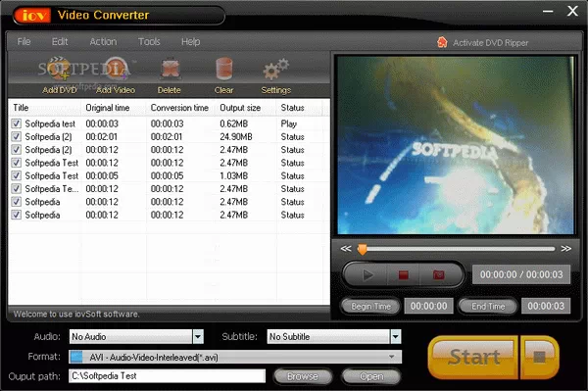Toggle the last Softpedia row checkbox
Screen dimensions: 588x391
(x=16, y=215)
